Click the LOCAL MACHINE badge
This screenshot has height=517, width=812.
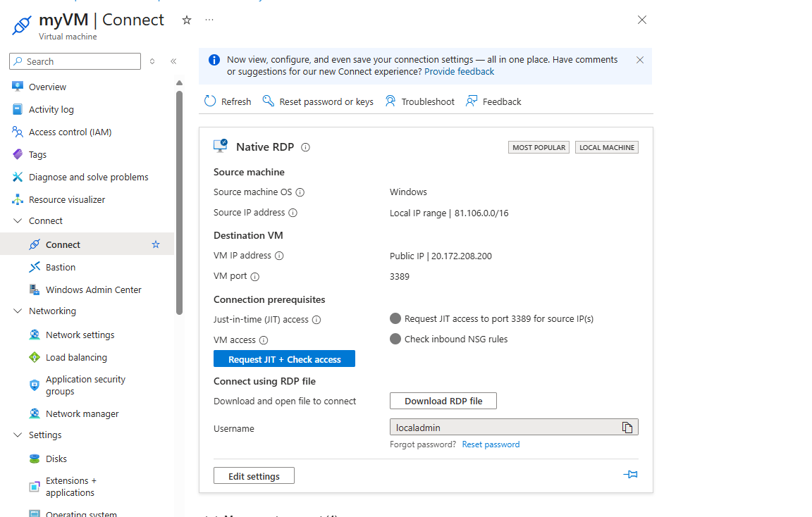coord(606,147)
